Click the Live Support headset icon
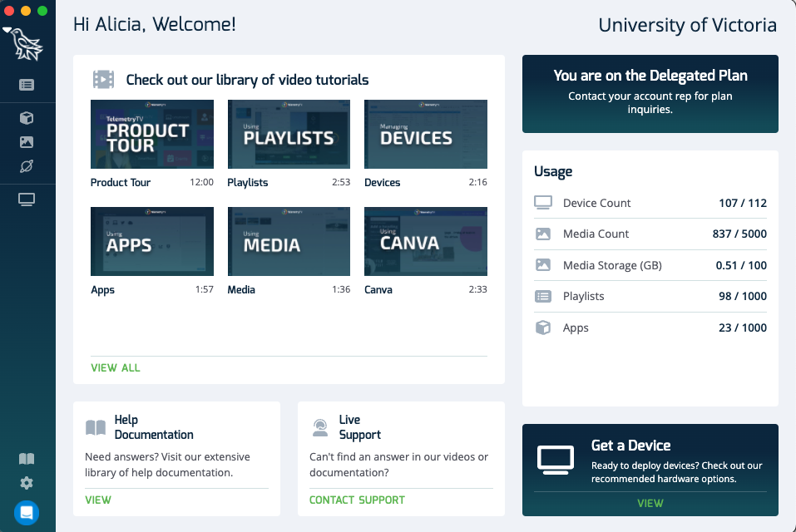Viewport: 796px width, 532px height. pyautogui.click(x=320, y=427)
